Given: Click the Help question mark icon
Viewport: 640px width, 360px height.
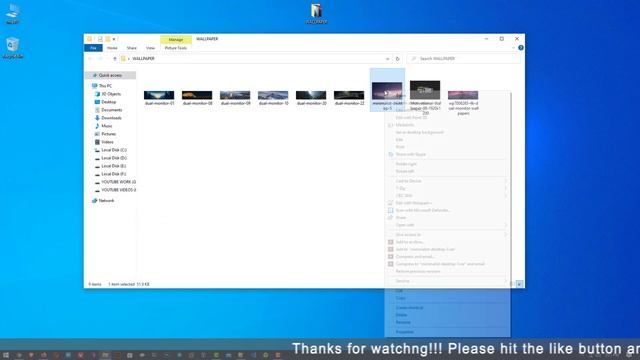Looking at the screenshot, I should (x=521, y=48).
